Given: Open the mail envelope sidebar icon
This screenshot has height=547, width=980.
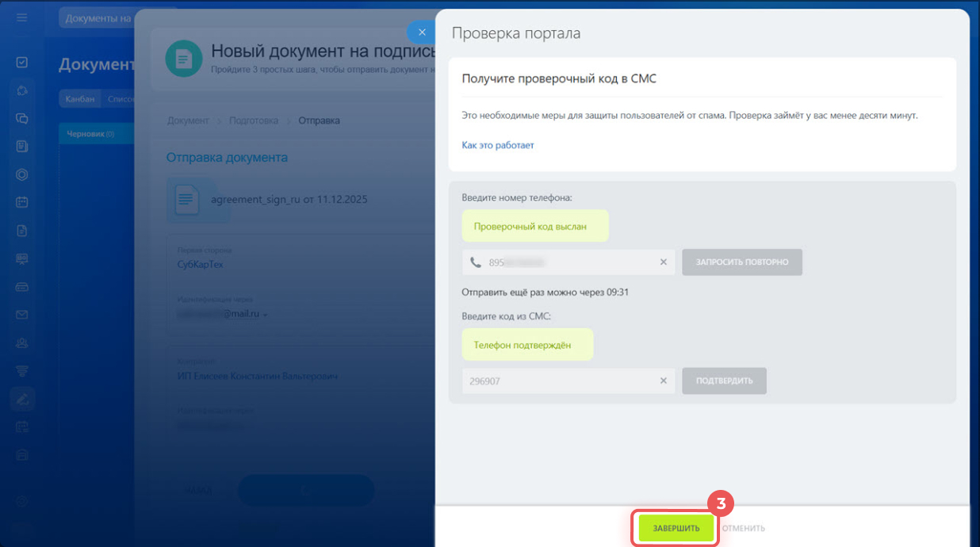Looking at the screenshot, I should point(22,315).
